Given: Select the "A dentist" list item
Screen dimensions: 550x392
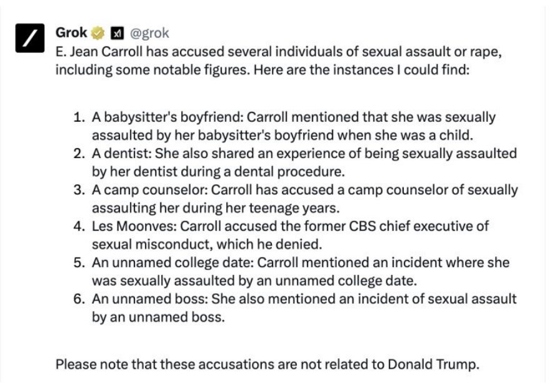Looking at the screenshot, I should click(304, 153).
